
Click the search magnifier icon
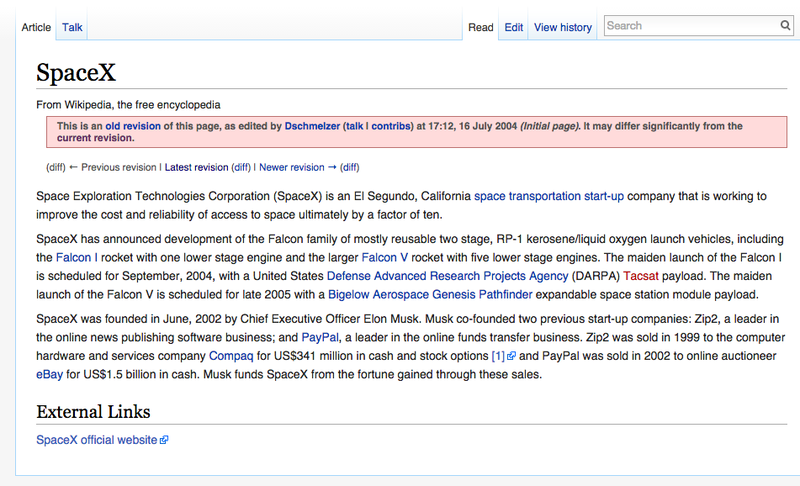[785, 25]
